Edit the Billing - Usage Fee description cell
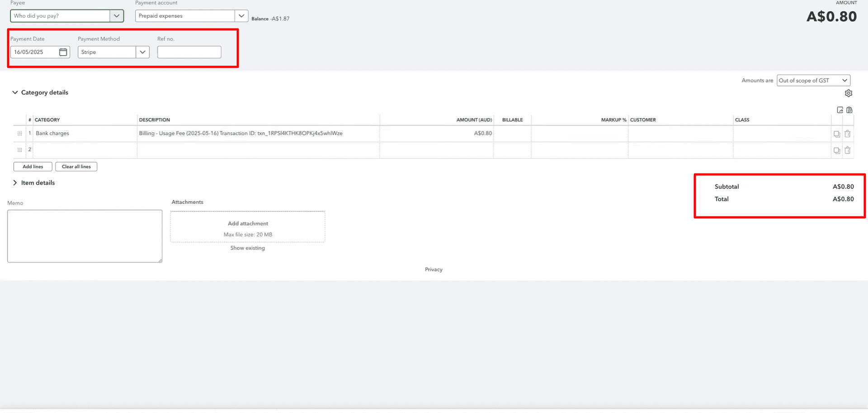 tap(258, 133)
